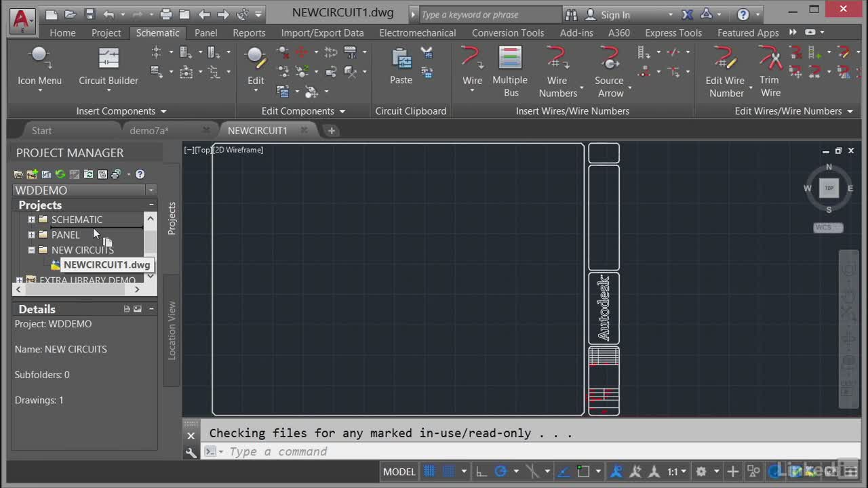Expand the SCHEMATIC folder node
Viewport: 868px width, 488px height.
point(31,220)
